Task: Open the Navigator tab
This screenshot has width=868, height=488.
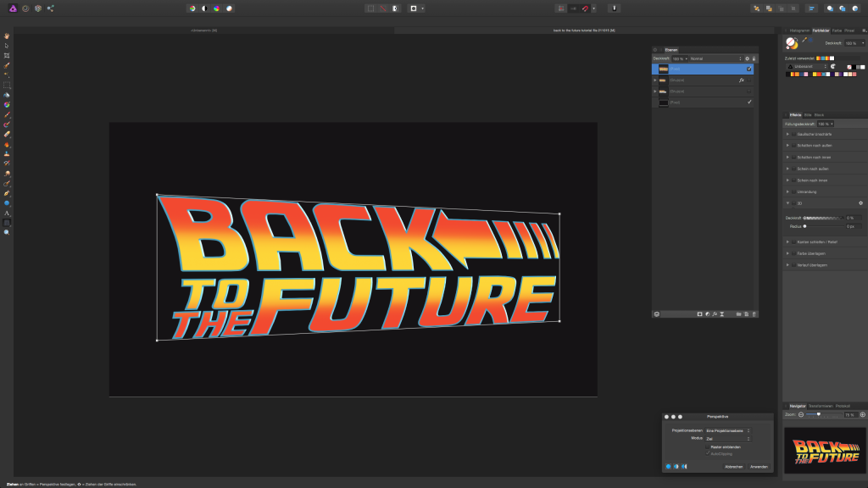Action: [798, 406]
